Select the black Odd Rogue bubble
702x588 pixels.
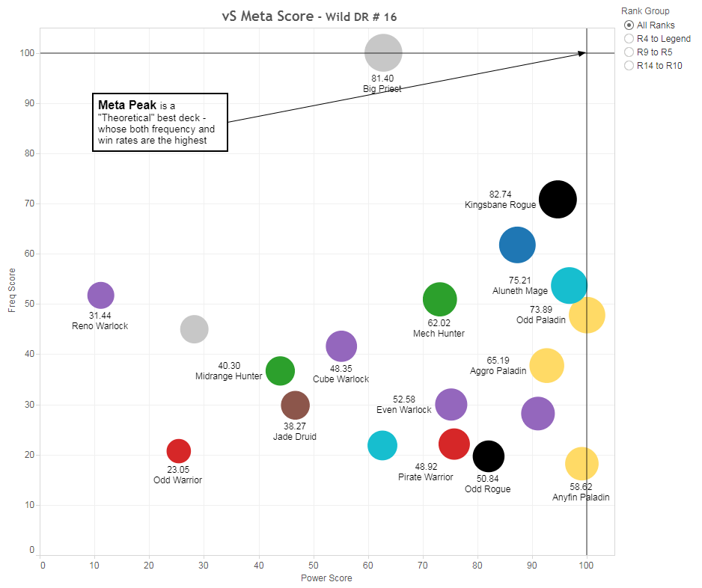click(x=488, y=456)
